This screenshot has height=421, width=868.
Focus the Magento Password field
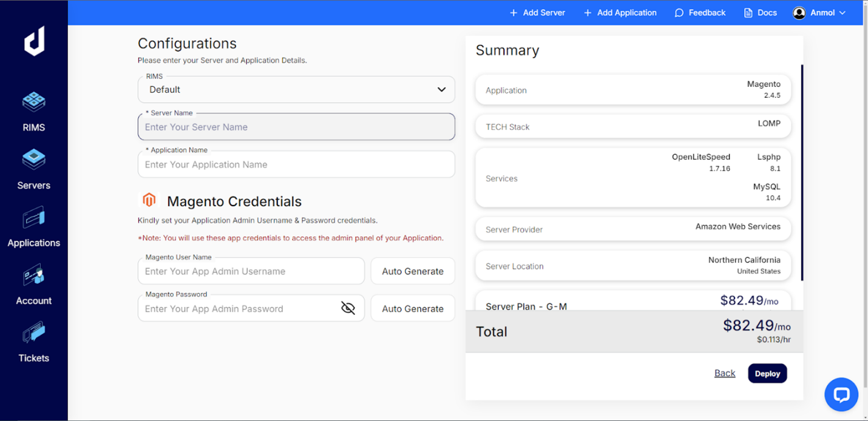click(x=251, y=308)
